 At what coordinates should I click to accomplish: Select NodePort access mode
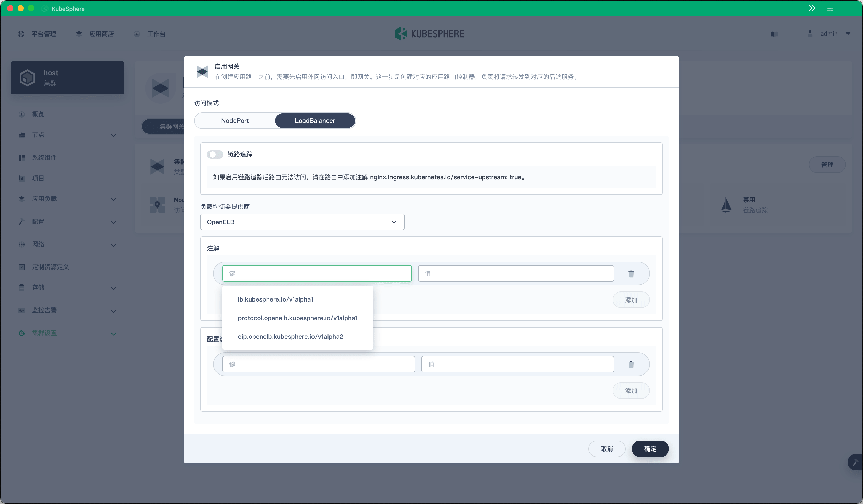235,121
